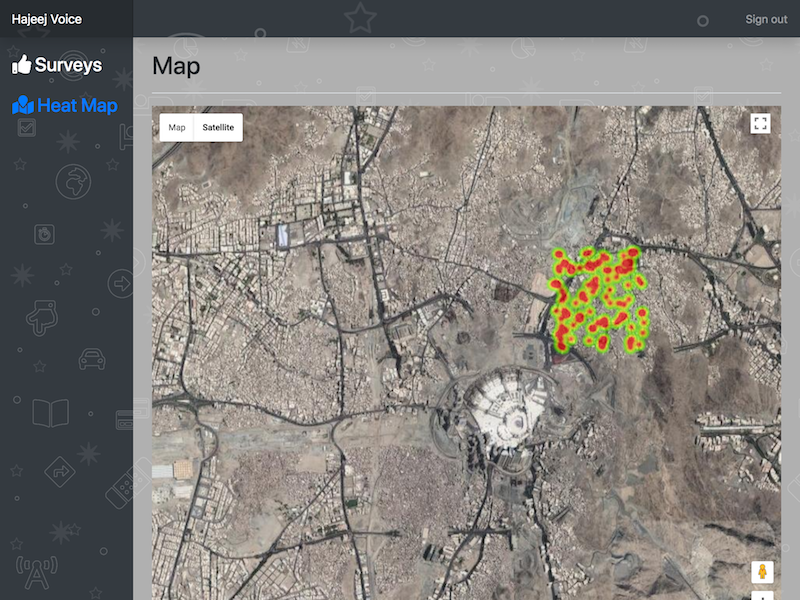The width and height of the screenshot is (800, 600).
Task: Click the Heat Map marker icon
Action: point(23,105)
